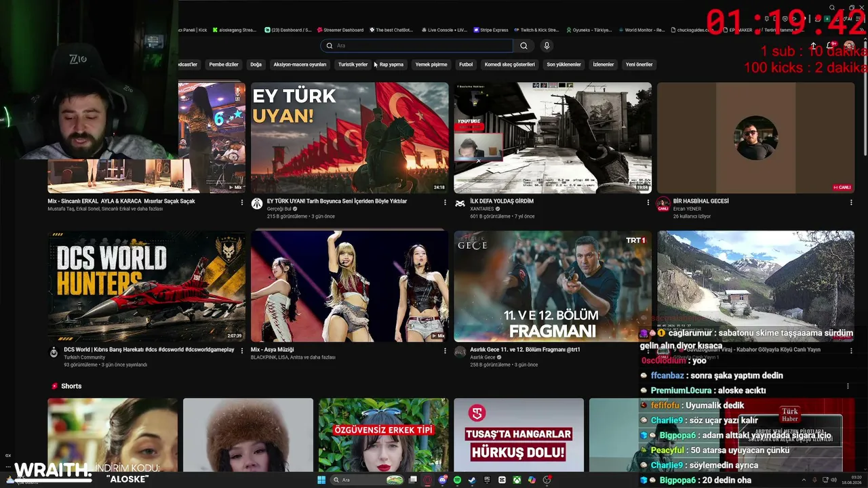868x488 pixels.
Task: Open the YouTube notifications bell
Action: click(x=832, y=45)
